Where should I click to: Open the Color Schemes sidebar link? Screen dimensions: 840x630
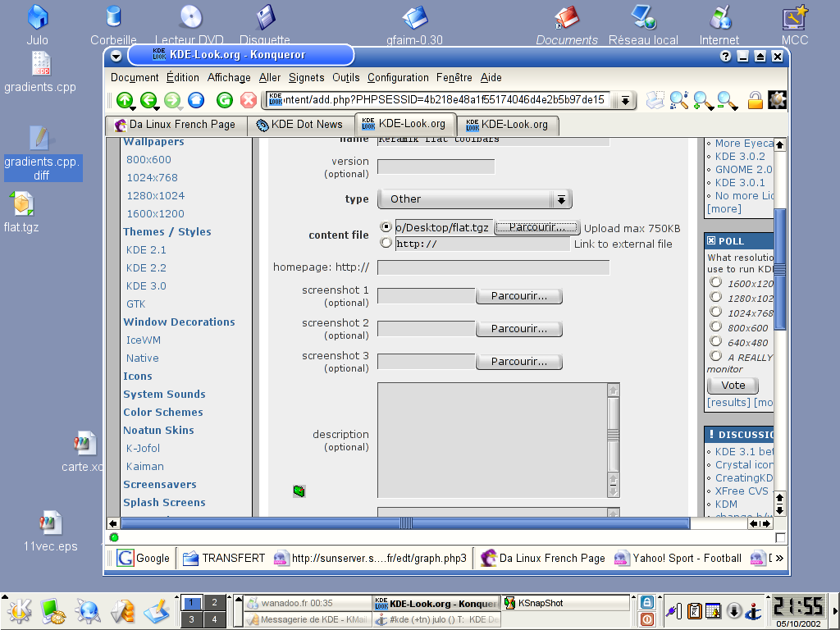[x=163, y=413]
